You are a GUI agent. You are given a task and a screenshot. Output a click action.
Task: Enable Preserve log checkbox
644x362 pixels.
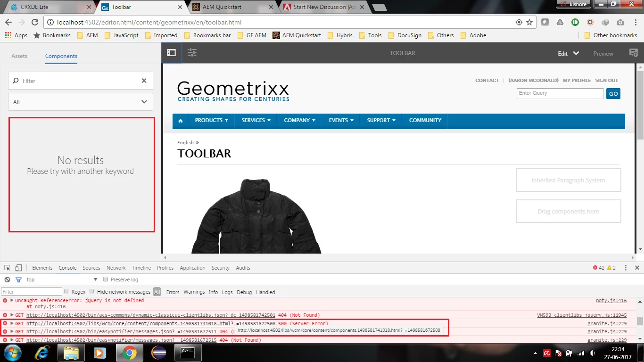click(106, 280)
